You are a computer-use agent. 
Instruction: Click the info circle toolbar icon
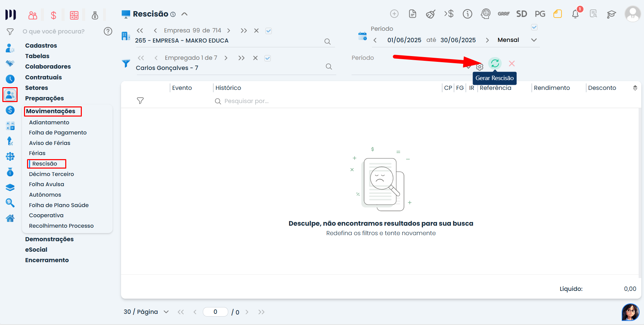[x=467, y=14]
